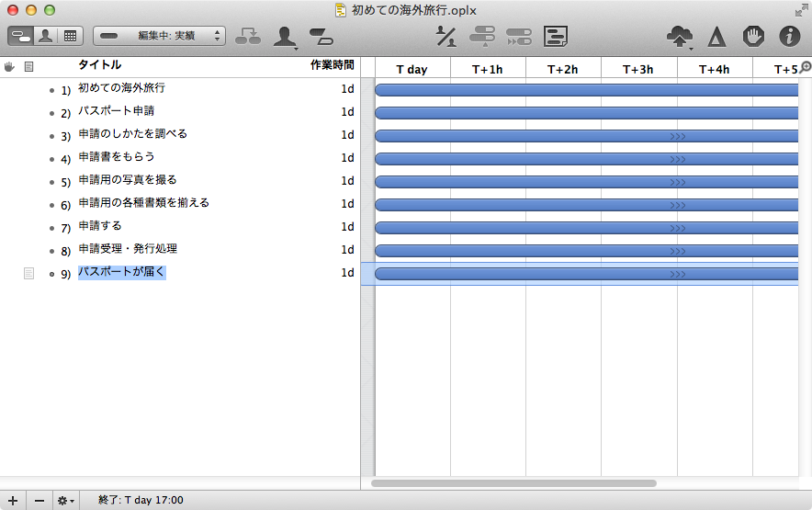Click the document proxy icon in title bar
This screenshot has height=510, width=812.
click(340, 10)
